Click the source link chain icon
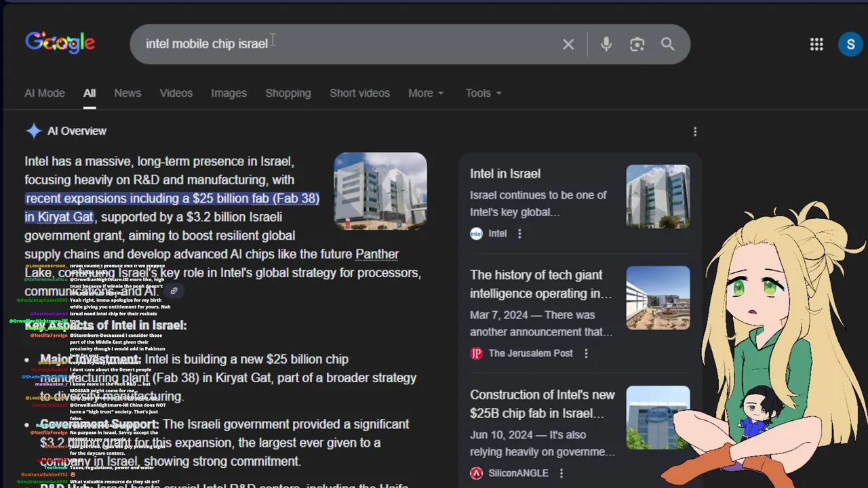Viewport: 868px width, 488px height. [x=174, y=291]
